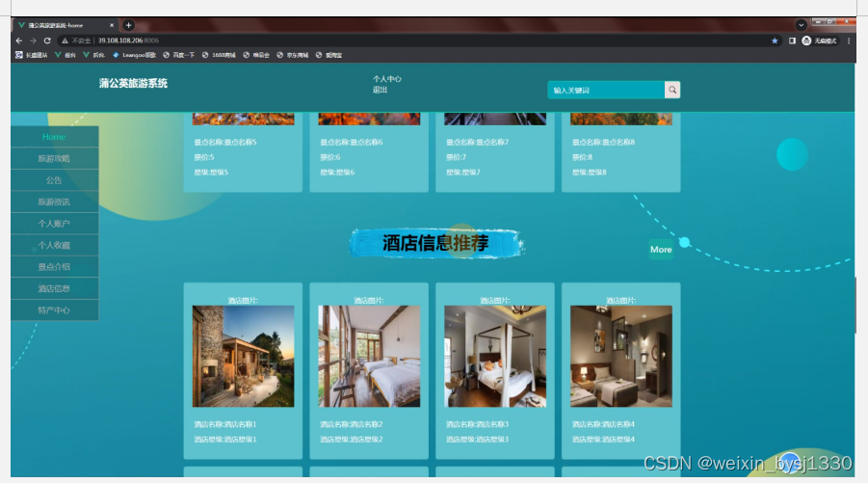This screenshot has height=483, width=868.
Task: Open 酒店信息 in the side menu
Action: (x=54, y=288)
